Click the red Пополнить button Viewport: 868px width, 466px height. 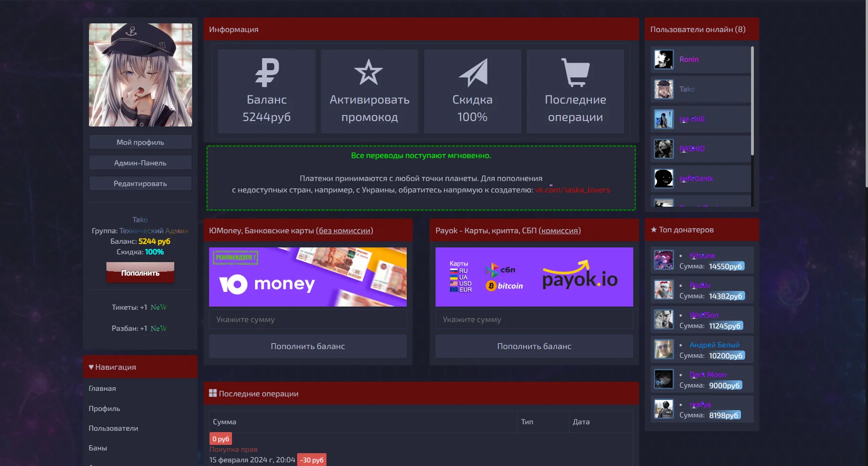click(140, 273)
